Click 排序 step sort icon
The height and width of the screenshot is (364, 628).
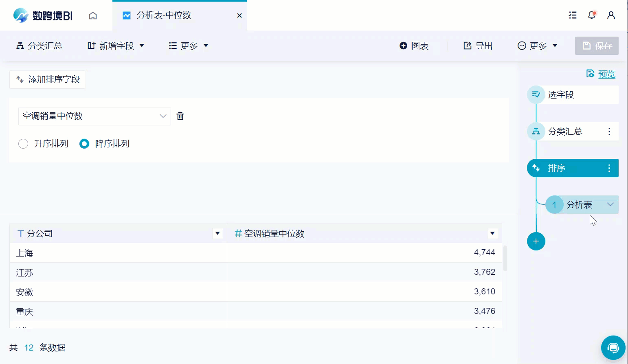pyautogui.click(x=536, y=168)
